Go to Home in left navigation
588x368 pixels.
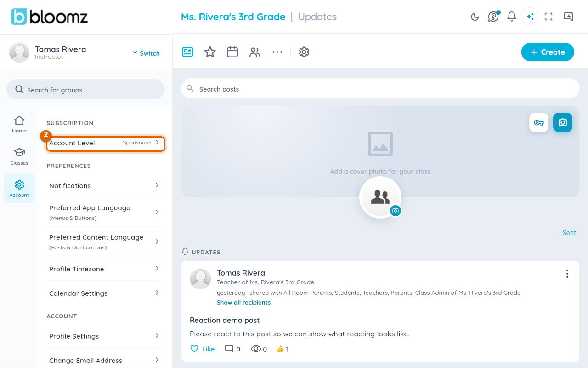click(x=19, y=124)
